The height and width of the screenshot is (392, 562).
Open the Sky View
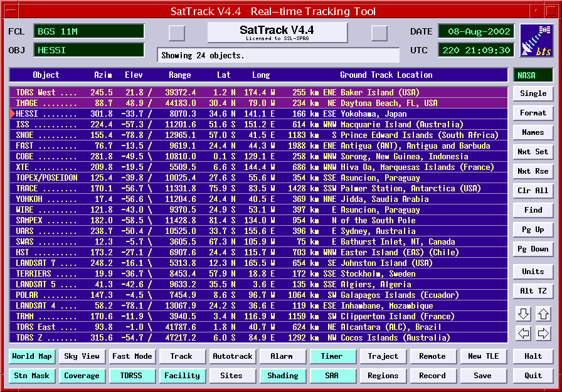coord(82,356)
